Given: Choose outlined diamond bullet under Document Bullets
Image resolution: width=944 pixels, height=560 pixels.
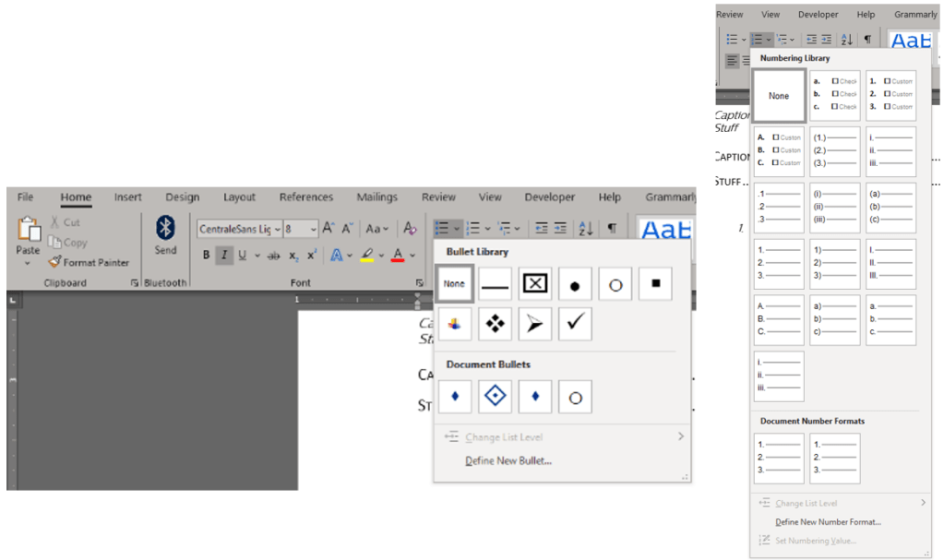Looking at the screenshot, I should 495,398.
